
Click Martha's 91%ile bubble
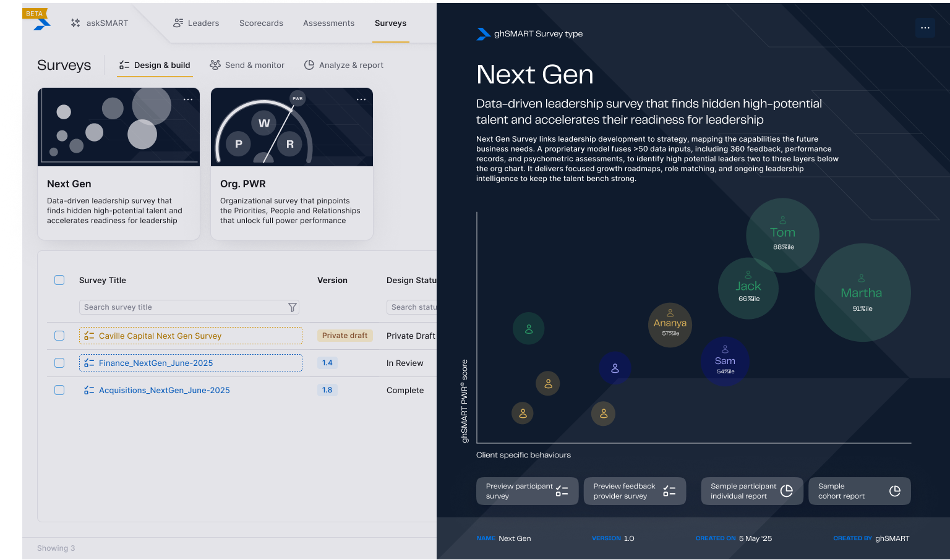tap(862, 293)
